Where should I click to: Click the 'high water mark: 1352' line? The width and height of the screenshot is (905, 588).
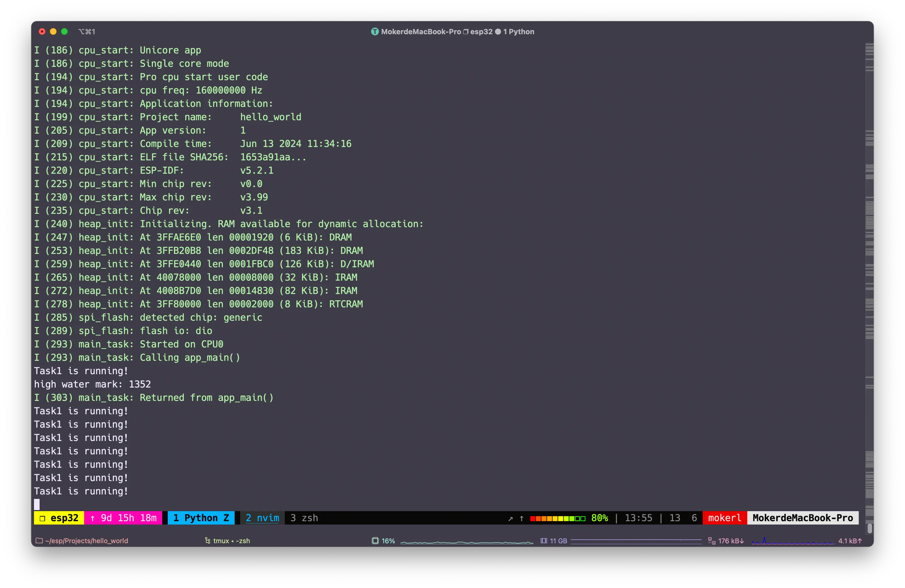[x=93, y=384]
